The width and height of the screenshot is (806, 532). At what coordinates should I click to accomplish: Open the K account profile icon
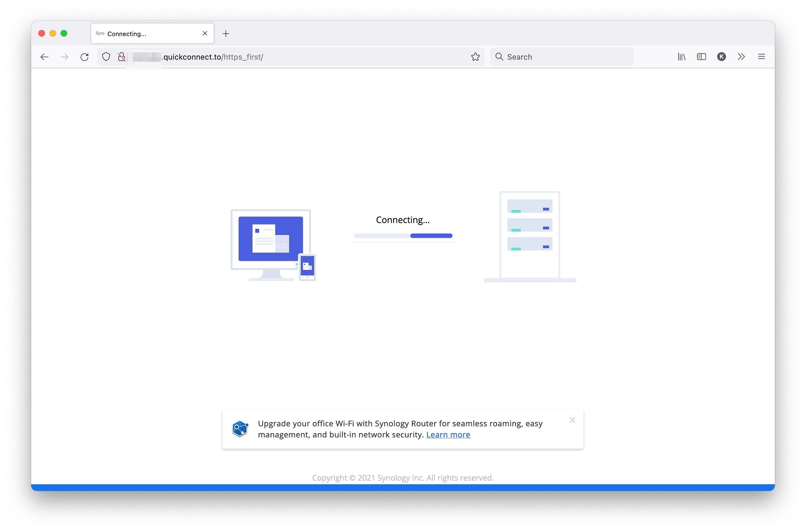click(721, 57)
